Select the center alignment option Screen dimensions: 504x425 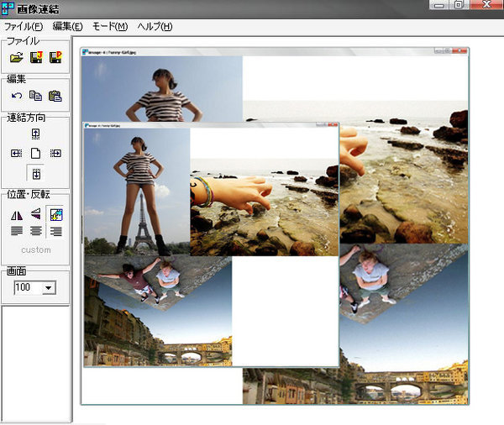click(35, 231)
